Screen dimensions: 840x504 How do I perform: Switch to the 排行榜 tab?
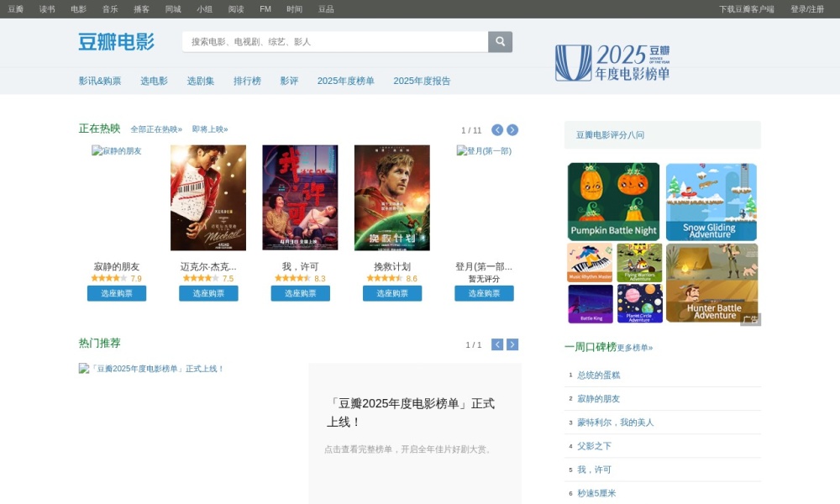[x=247, y=81]
